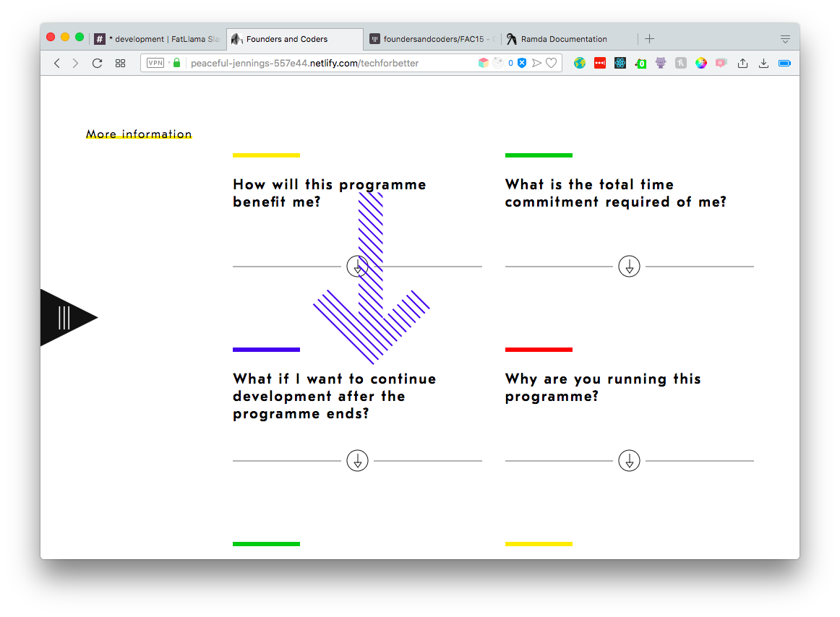The width and height of the screenshot is (840, 617).
Task: Click 'What if I want to continue development' text
Action: coord(334,397)
